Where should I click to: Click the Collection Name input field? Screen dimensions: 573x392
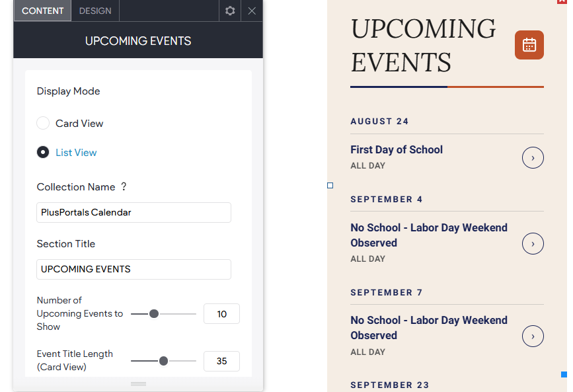click(134, 212)
